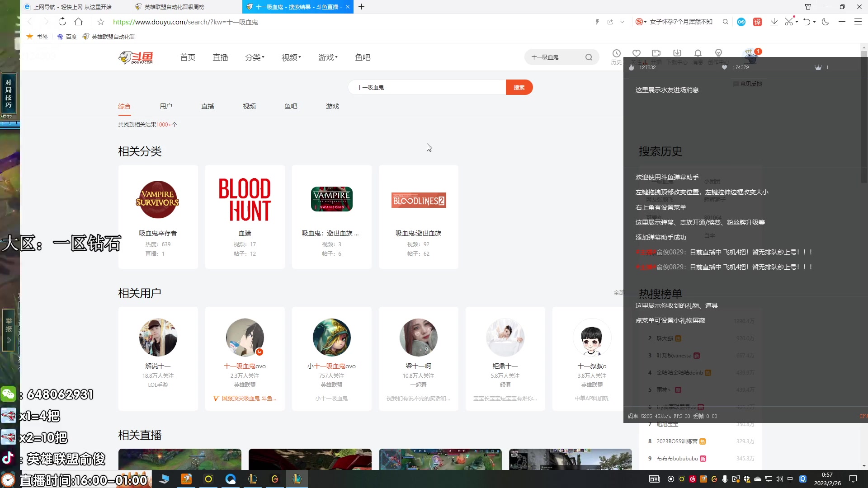The image size is (868, 488).
Task: Click the page vertical scrollbar
Action: pos(864,117)
